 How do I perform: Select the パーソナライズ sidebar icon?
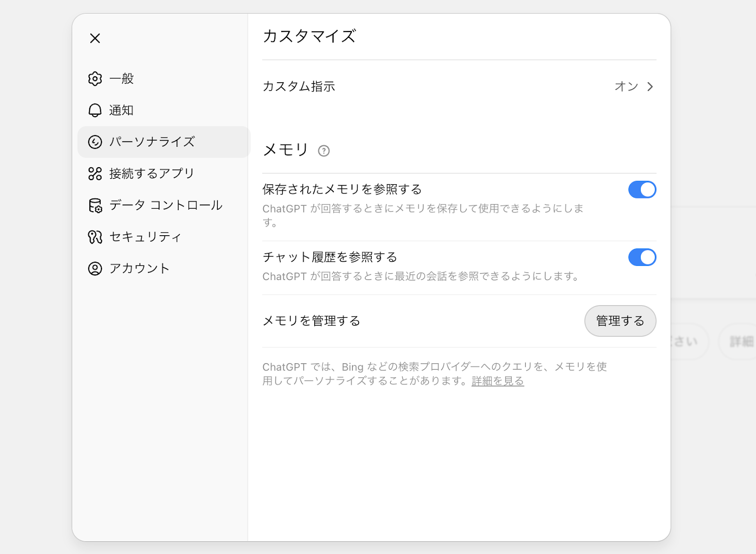click(x=94, y=142)
